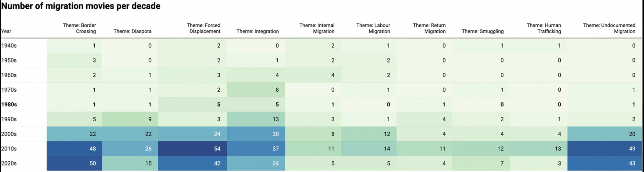The image size is (644, 172).
Task: Select the 'Theme: Border Crossing' column header
Action: click(x=80, y=28)
